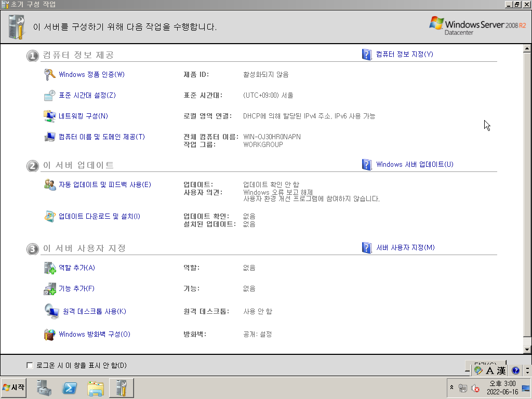Open 네트워킹 구성(N) link

tap(83, 116)
